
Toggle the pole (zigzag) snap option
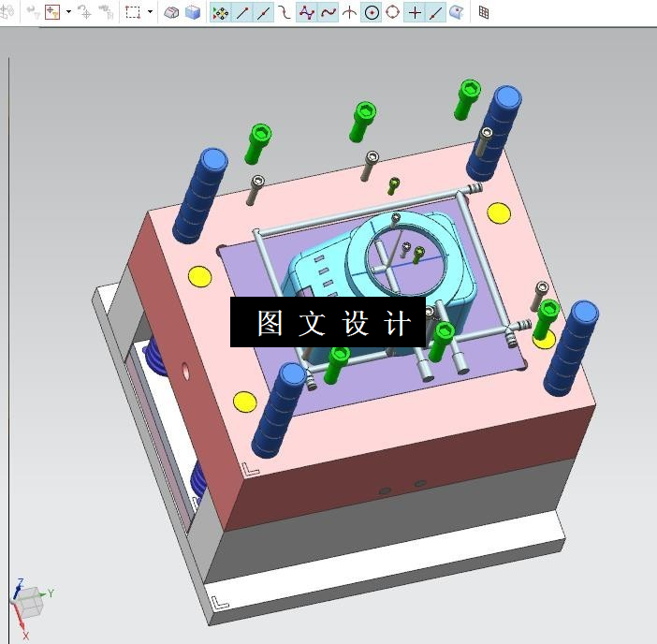point(307,12)
